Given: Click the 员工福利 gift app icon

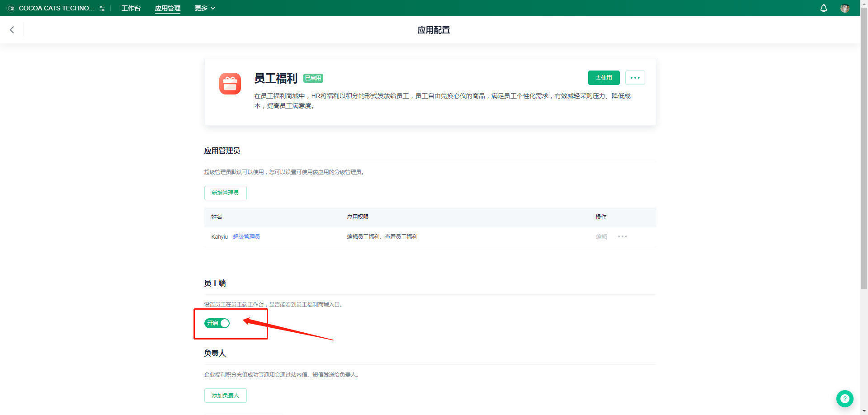Looking at the screenshot, I should pos(230,84).
